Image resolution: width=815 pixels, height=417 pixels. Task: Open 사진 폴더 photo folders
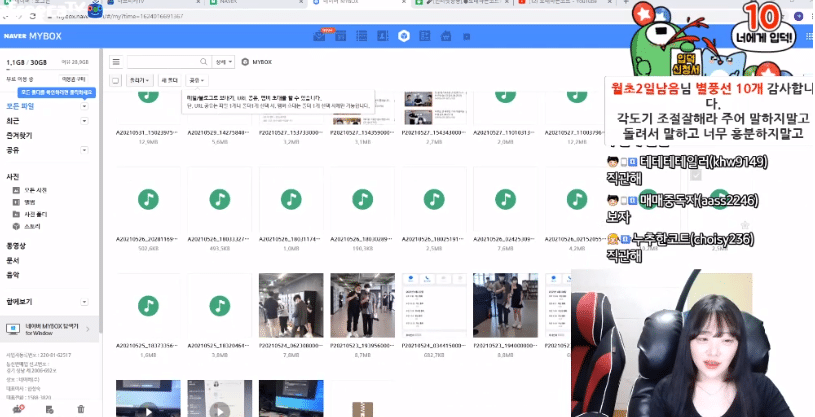[x=30, y=214]
